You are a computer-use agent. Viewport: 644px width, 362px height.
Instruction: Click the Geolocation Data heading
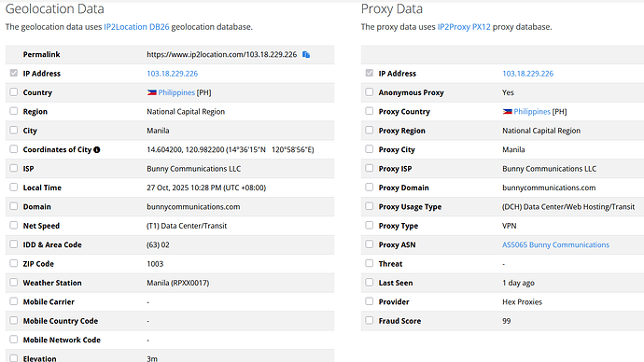(x=55, y=9)
